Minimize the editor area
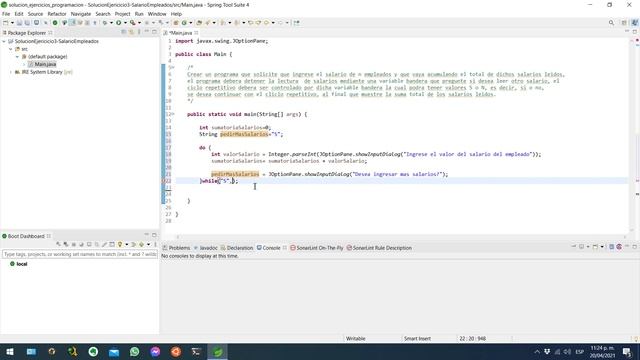640x360 pixels. coord(627,31)
